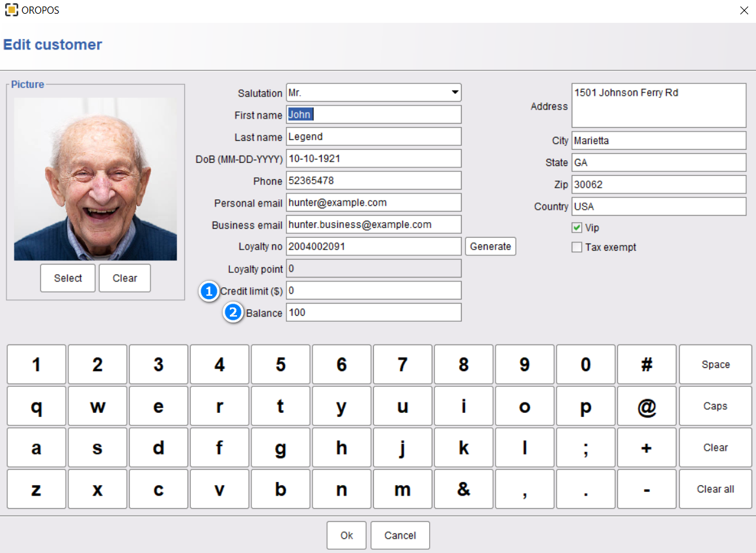Tap the Space key
The image size is (756, 553).
[716, 365]
